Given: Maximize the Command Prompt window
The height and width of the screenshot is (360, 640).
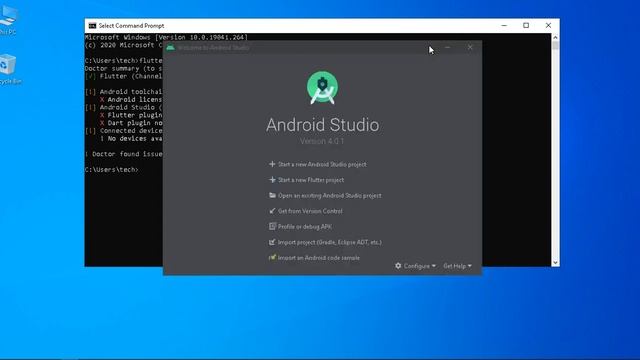Looking at the screenshot, I should pos(526,25).
